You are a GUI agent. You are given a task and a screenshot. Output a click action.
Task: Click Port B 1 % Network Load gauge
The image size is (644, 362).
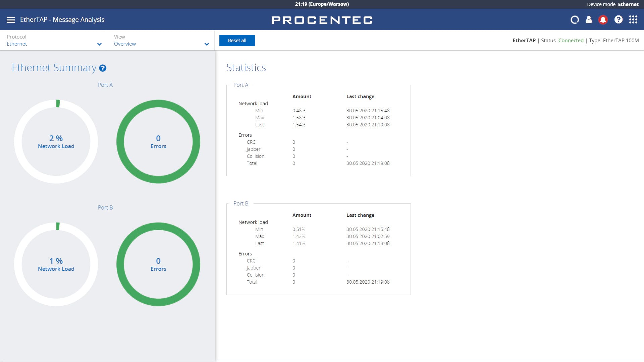tap(56, 264)
